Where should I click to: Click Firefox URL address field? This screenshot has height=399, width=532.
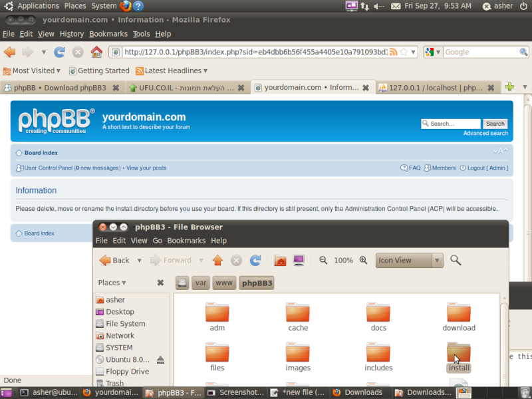[255, 52]
